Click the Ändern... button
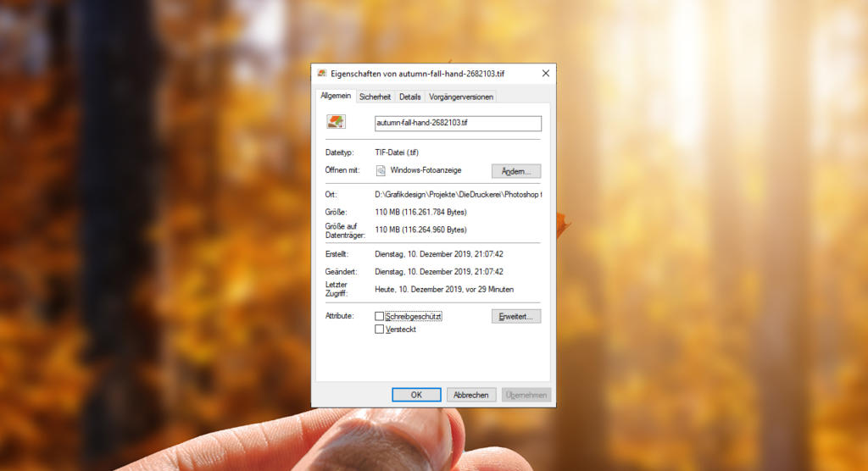Viewport: 868px width, 471px height. pos(516,171)
